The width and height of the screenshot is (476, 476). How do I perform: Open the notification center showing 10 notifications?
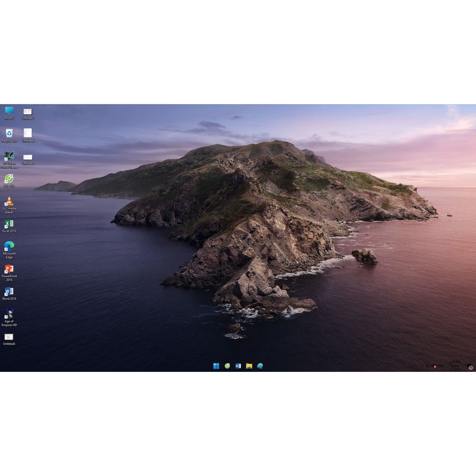pos(469,366)
